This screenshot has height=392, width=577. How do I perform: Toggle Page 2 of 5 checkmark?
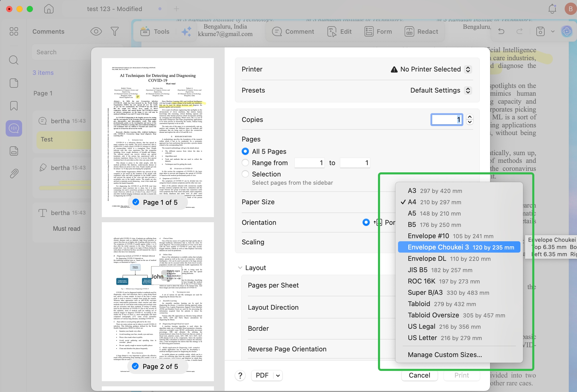[135, 366]
